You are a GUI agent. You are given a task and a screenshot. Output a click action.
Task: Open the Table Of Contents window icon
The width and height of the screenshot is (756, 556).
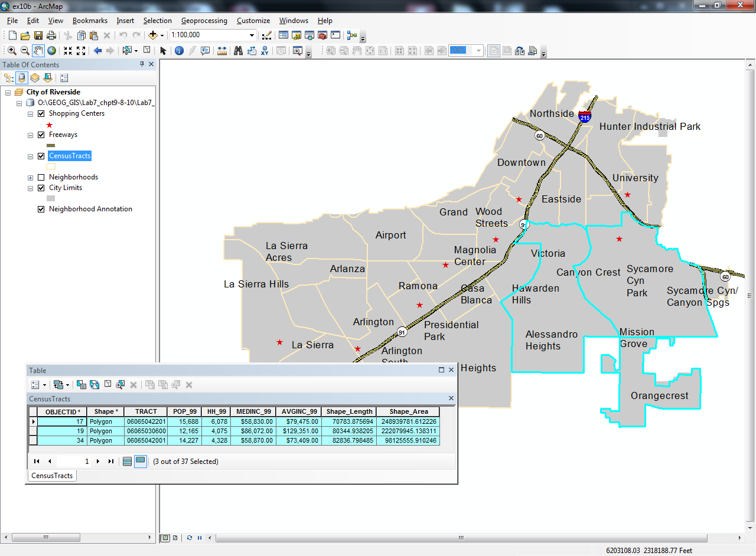pyautogui.click(x=283, y=35)
